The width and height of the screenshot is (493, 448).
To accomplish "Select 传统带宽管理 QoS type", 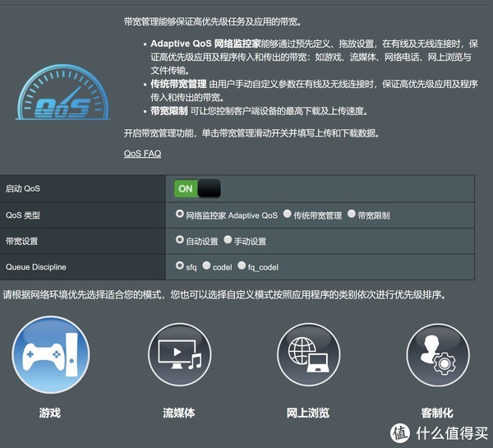I will click(287, 214).
